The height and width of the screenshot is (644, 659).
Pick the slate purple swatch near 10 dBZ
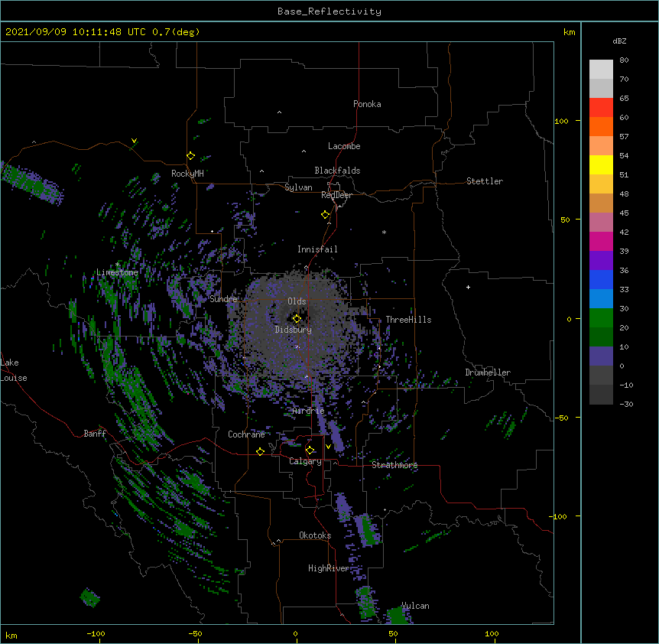point(601,356)
